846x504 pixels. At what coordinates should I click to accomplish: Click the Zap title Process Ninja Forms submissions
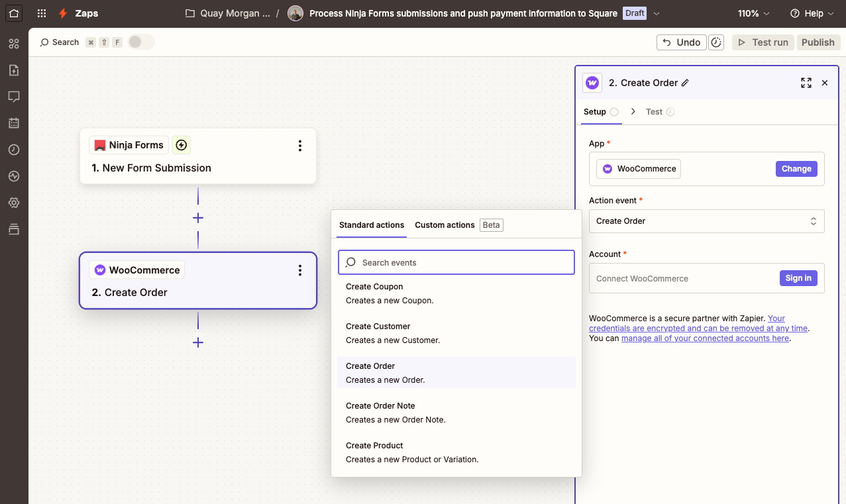coord(463,13)
